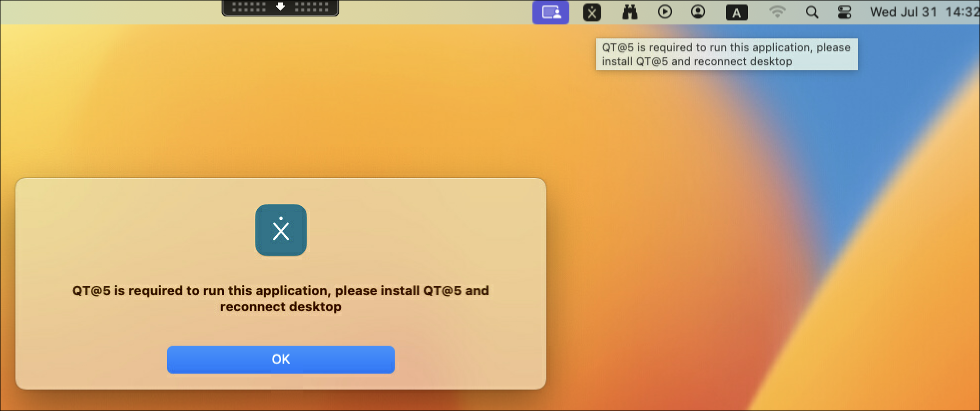980x411 pixels.
Task: Click the QT@5 tooltip near the menu bar
Action: pos(727,54)
